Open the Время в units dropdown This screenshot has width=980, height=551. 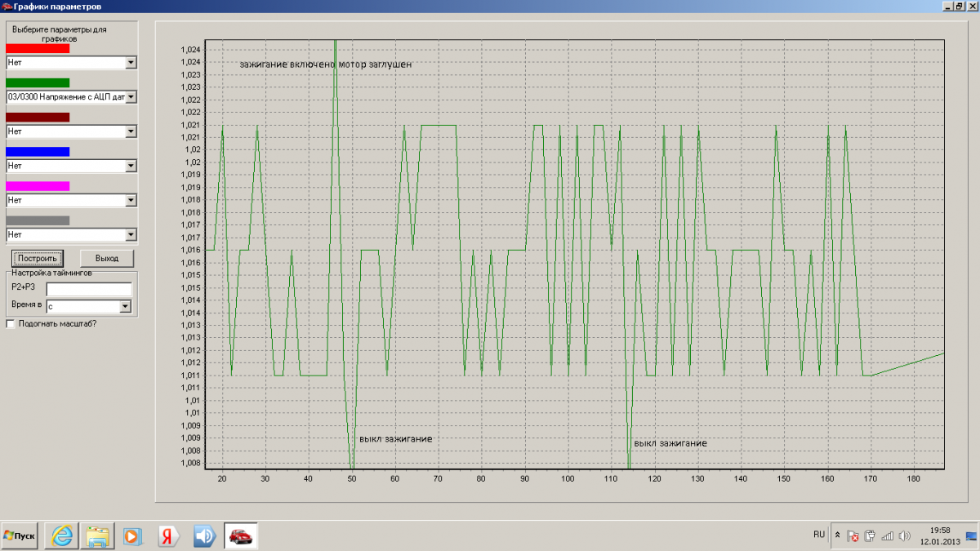126,307
